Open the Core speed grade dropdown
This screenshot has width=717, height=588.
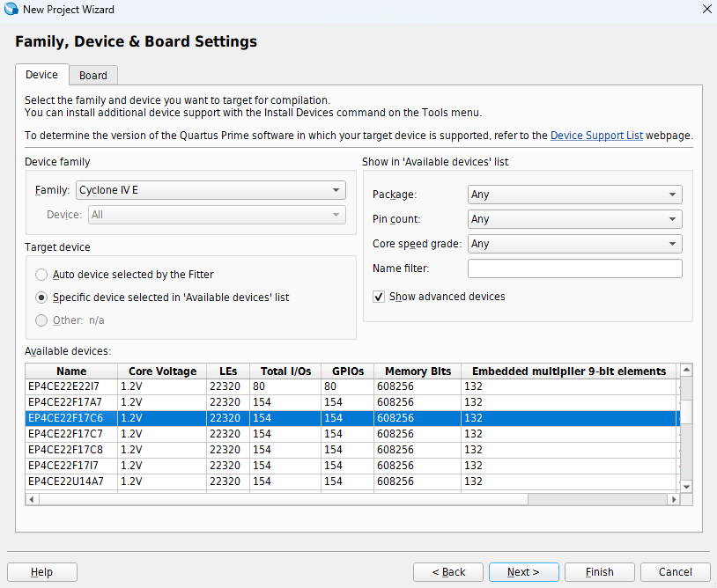pyautogui.click(x=575, y=244)
